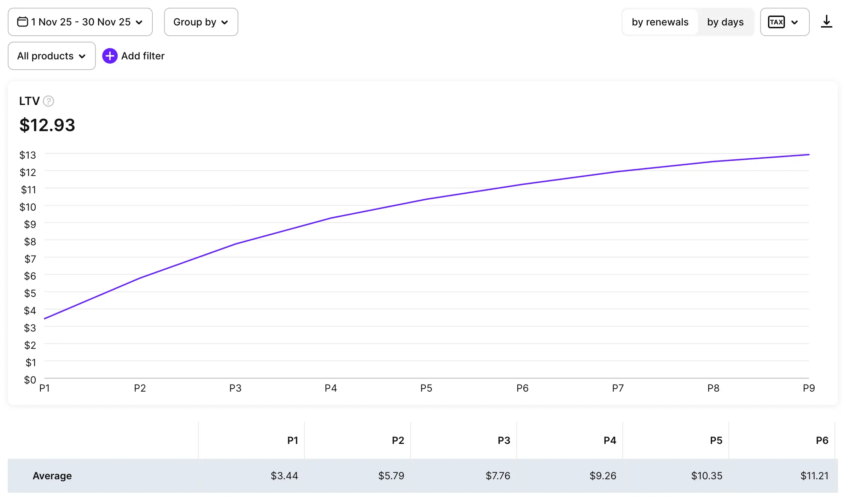Click the TAX icon

776,22
